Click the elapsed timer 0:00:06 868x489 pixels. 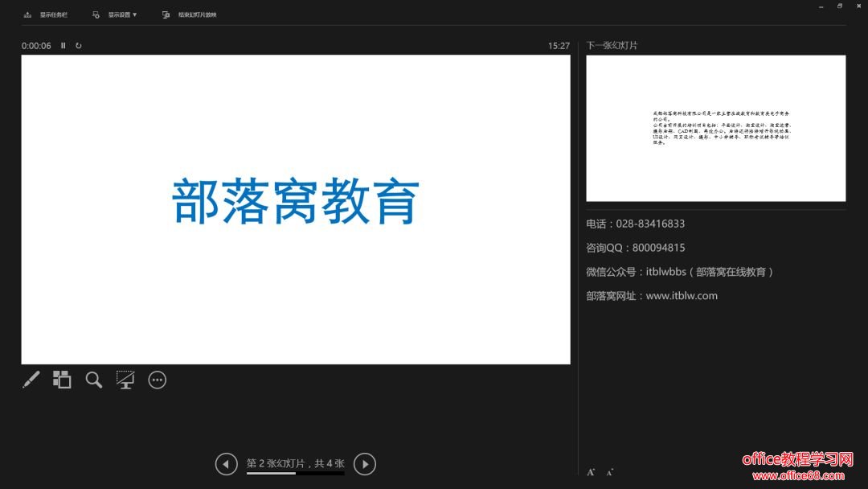[x=36, y=46]
